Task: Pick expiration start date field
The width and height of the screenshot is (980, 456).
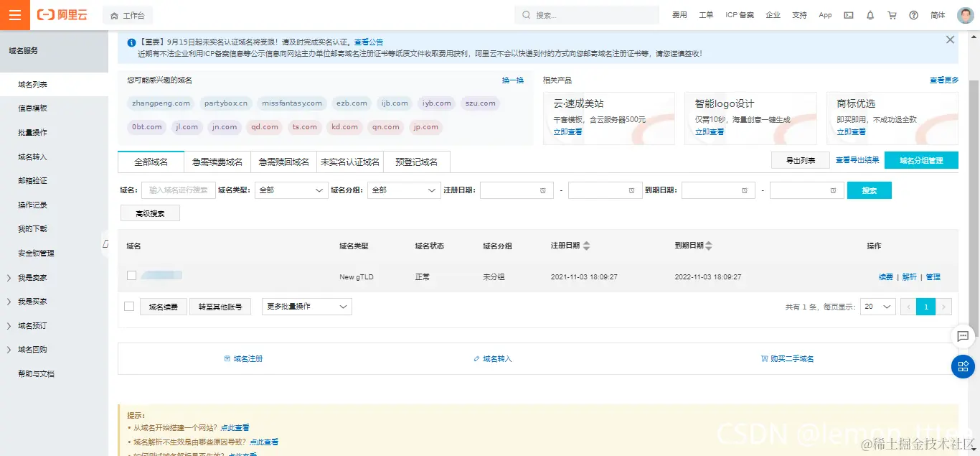Action: (718, 190)
